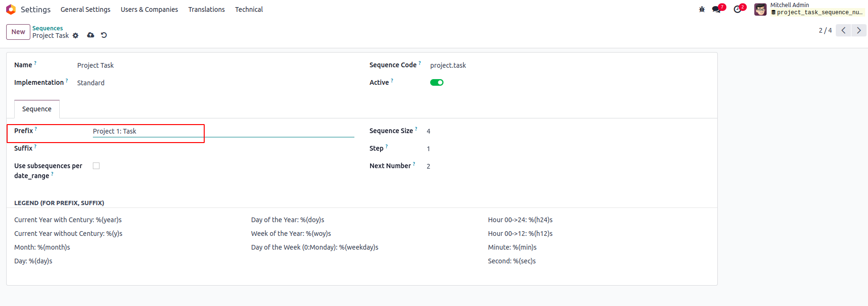This screenshot has height=306, width=868.
Task: Open General Settings menu item
Action: (x=85, y=9)
